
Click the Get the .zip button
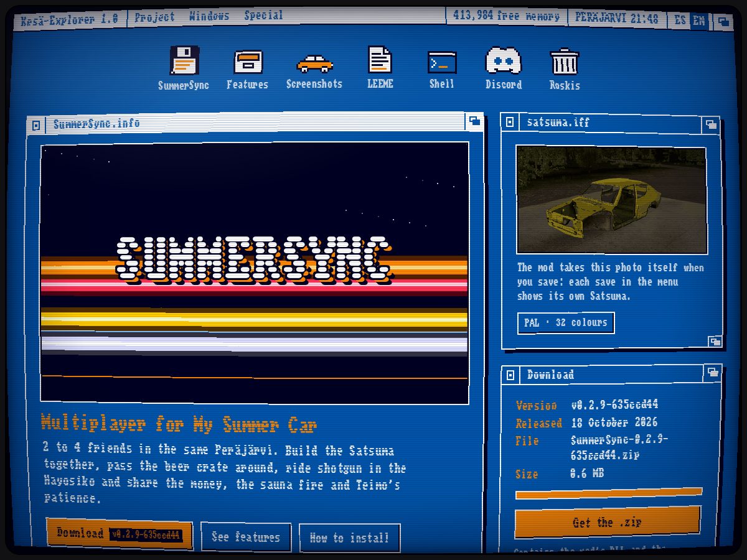607,523
